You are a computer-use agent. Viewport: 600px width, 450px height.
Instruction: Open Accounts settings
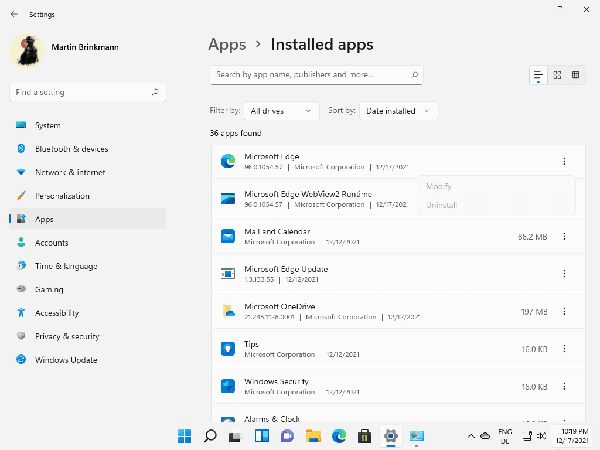tap(88, 243)
